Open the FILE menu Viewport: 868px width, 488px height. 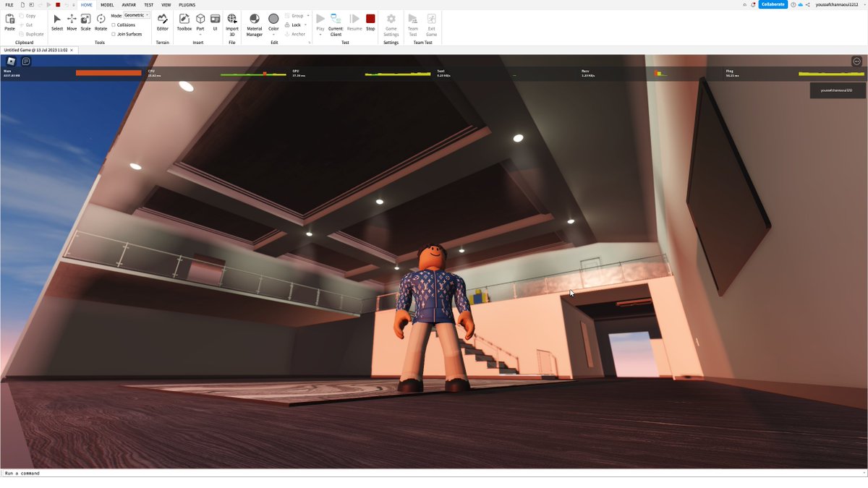point(9,4)
